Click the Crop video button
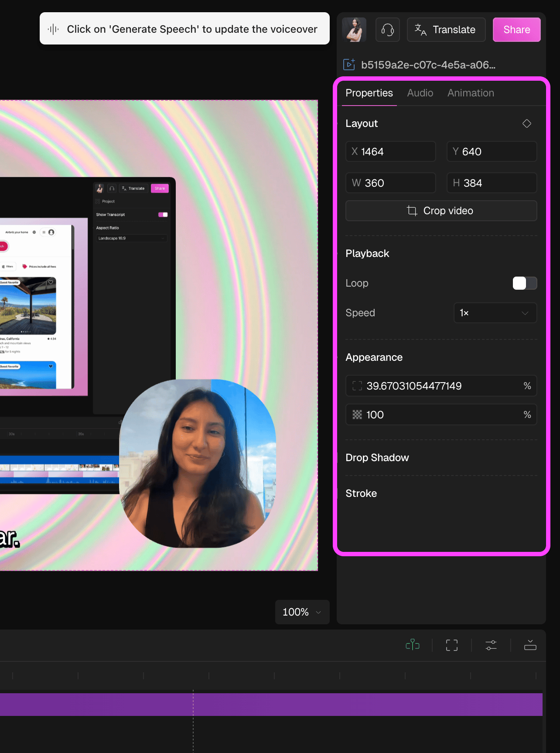Image resolution: width=560 pixels, height=753 pixels. (441, 211)
